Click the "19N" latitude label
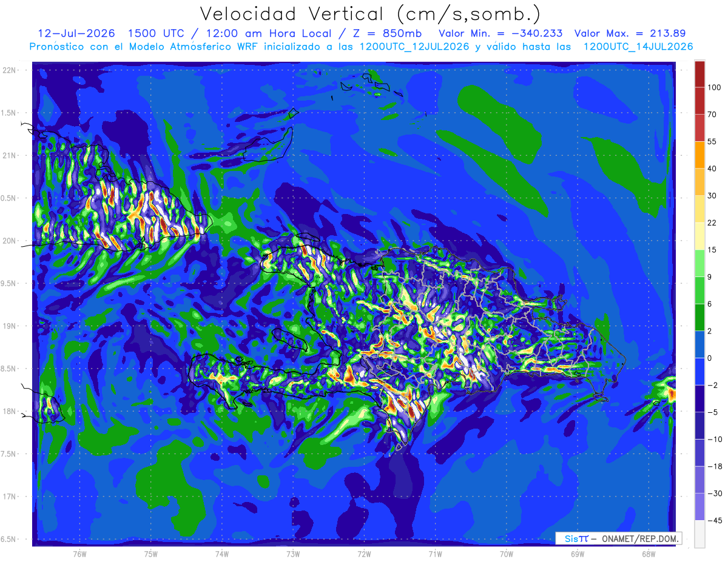The width and height of the screenshot is (728, 562). 9,326
